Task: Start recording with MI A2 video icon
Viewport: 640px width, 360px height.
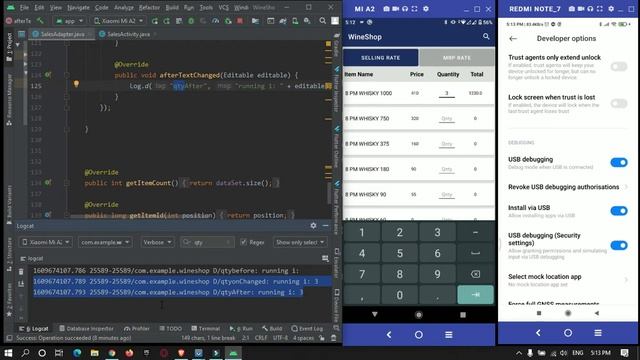Action: [x=396, y=9]
